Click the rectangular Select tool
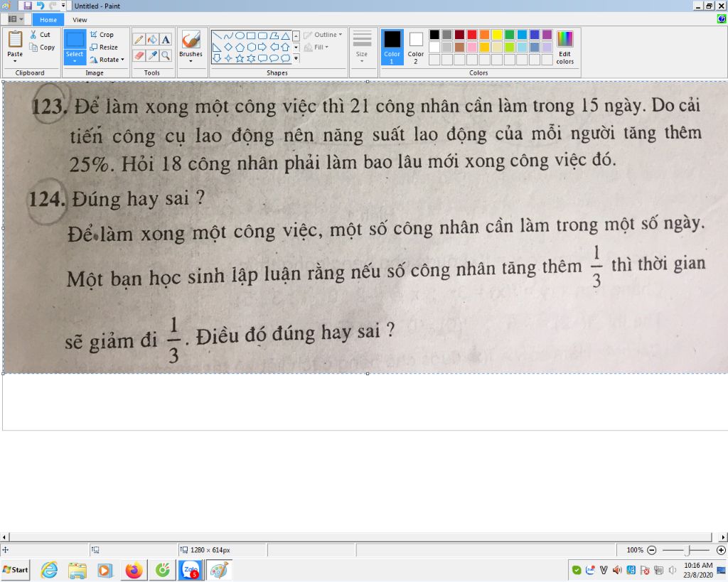 (74, 40)
